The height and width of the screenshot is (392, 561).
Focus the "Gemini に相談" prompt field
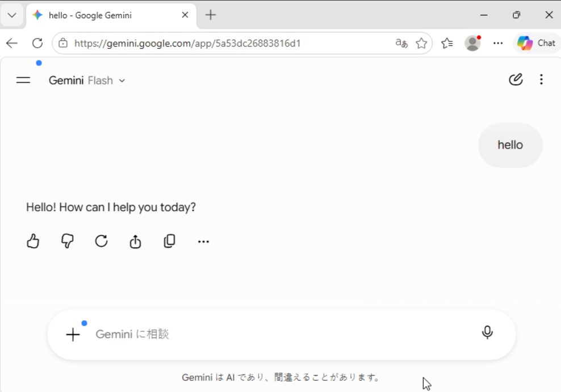point(283,334)
